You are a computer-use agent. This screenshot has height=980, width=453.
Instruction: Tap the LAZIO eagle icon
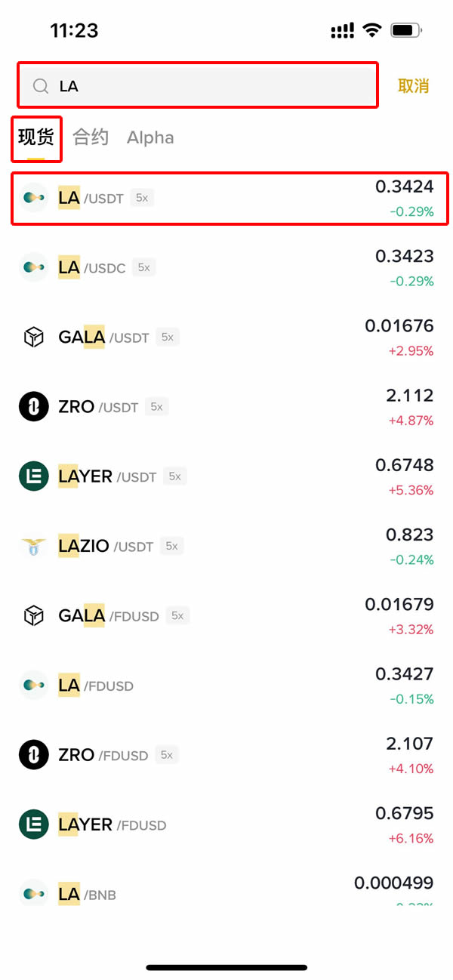click(33, 546)
